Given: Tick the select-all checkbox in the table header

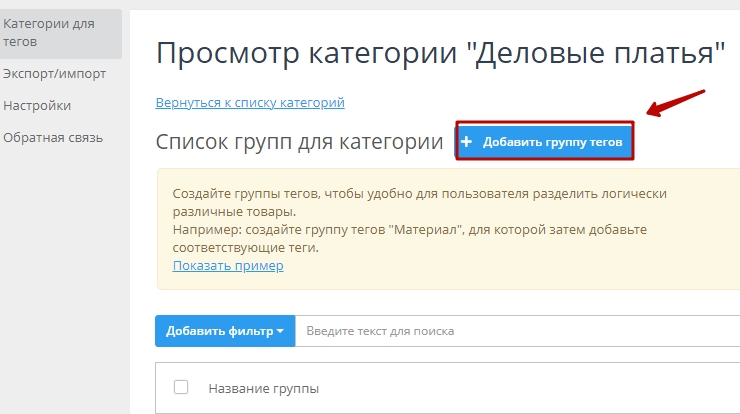Looking at the screenshot, I should [181, 387].
